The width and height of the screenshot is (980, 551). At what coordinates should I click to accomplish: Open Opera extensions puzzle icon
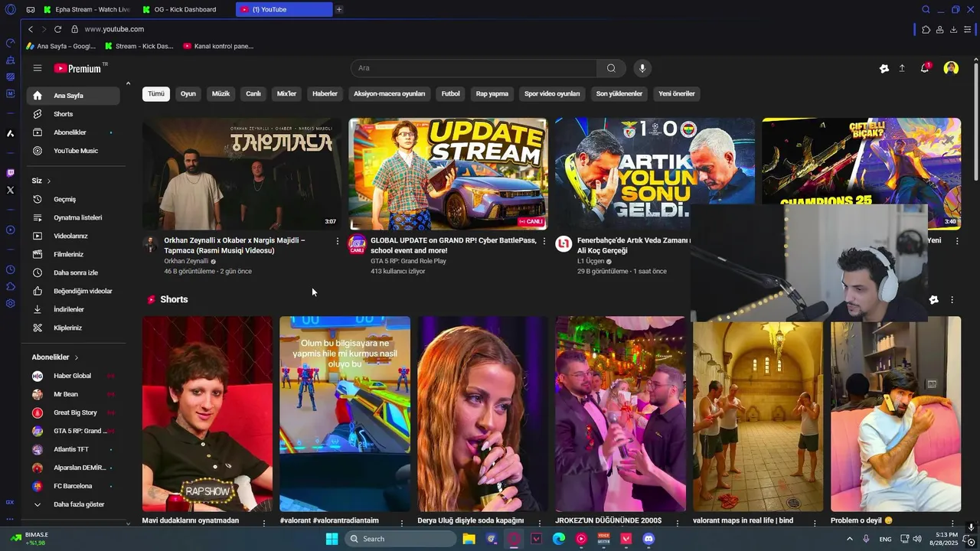pos(926,29)
